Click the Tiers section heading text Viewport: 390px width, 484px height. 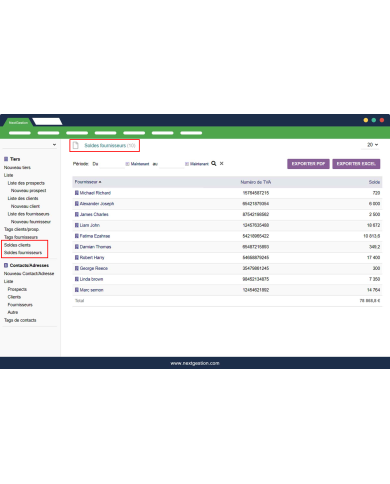15,159
